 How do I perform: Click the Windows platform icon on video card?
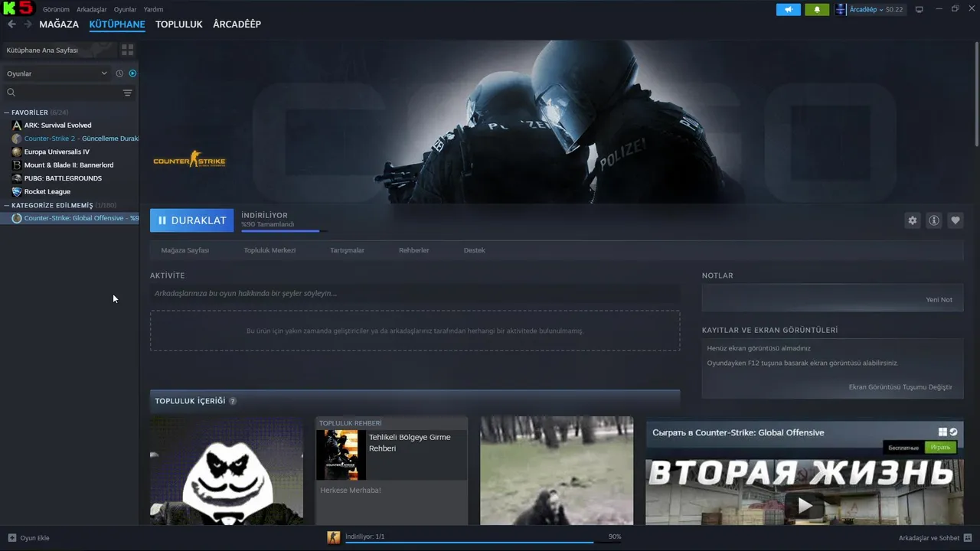942,432
